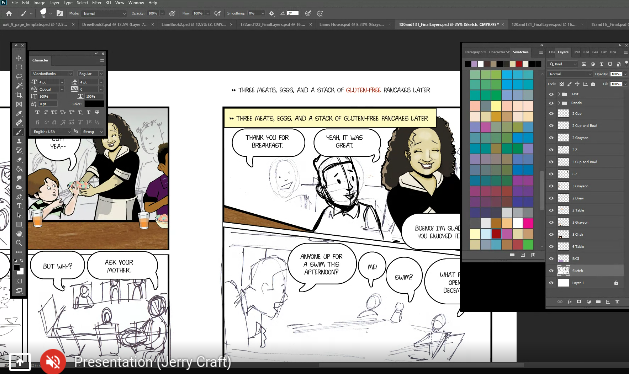Toggle faux bold in Character panel
629x374 pixels.
(37, 112)
